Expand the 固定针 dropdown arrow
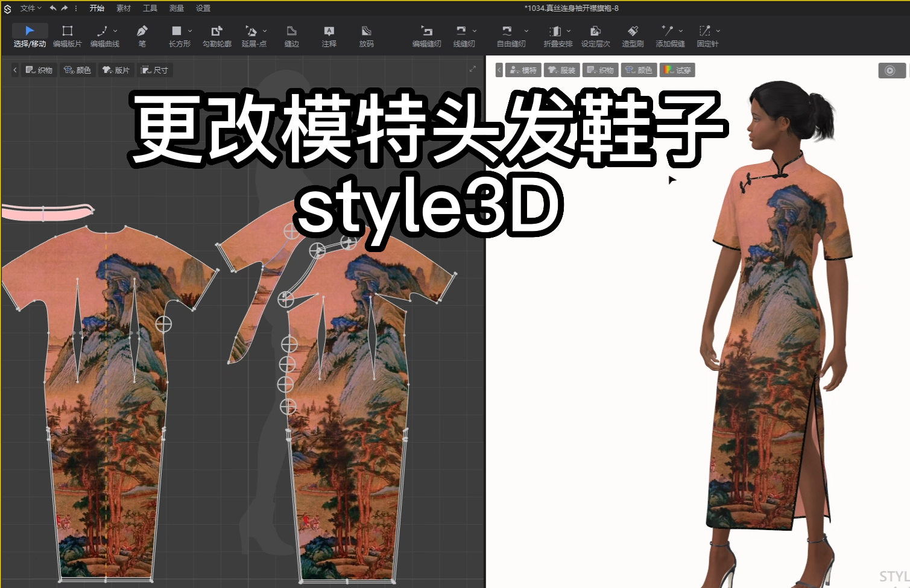Screen dimensions: 910x588 click(718, 31)
